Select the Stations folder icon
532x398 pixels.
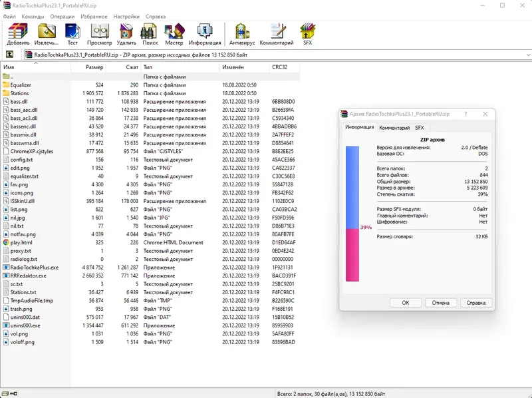[6, 93]
